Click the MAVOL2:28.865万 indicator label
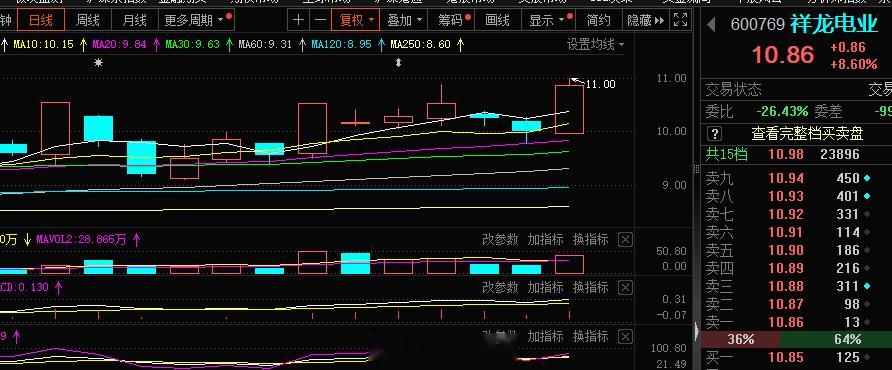Viewport: 892px width, 370px height. pos(81,240)
